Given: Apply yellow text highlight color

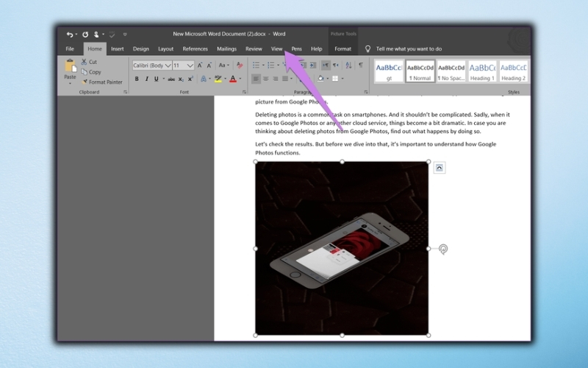Looking at the screenshot, I should tap(218, 79).
